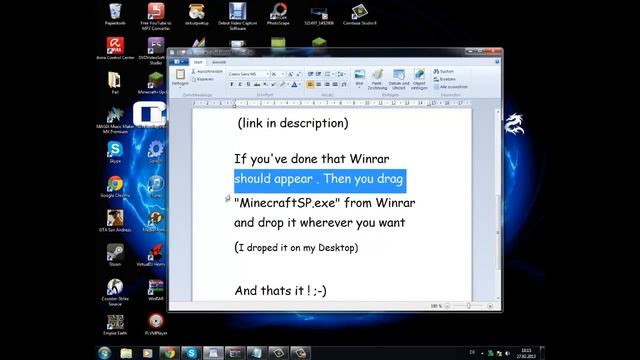This screenshot has width=640, height=360.
Task: Open Skype from the taskbar
Action: [x=191, y=353]
